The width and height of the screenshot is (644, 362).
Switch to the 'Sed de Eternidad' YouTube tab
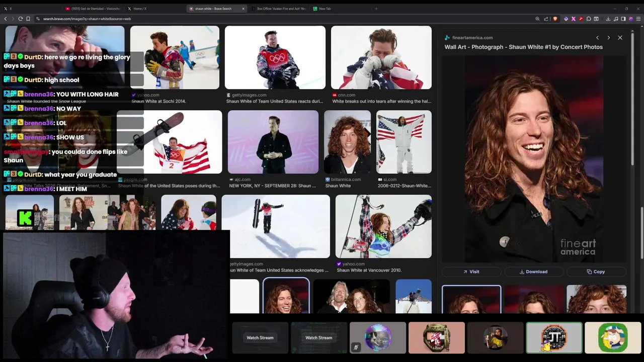click(x=93, y=9)
